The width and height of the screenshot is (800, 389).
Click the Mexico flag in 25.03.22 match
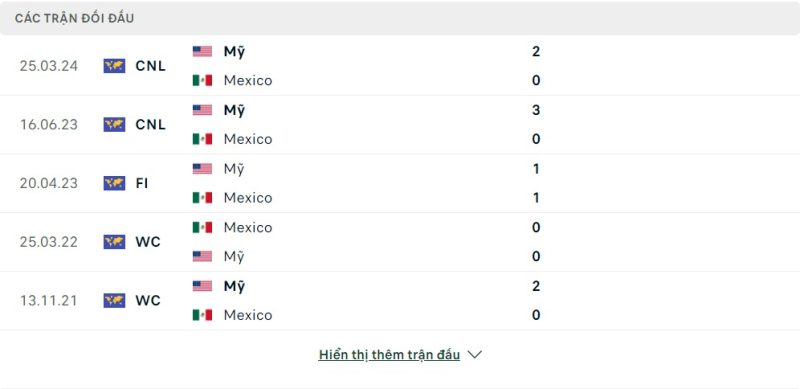[202, 227]
